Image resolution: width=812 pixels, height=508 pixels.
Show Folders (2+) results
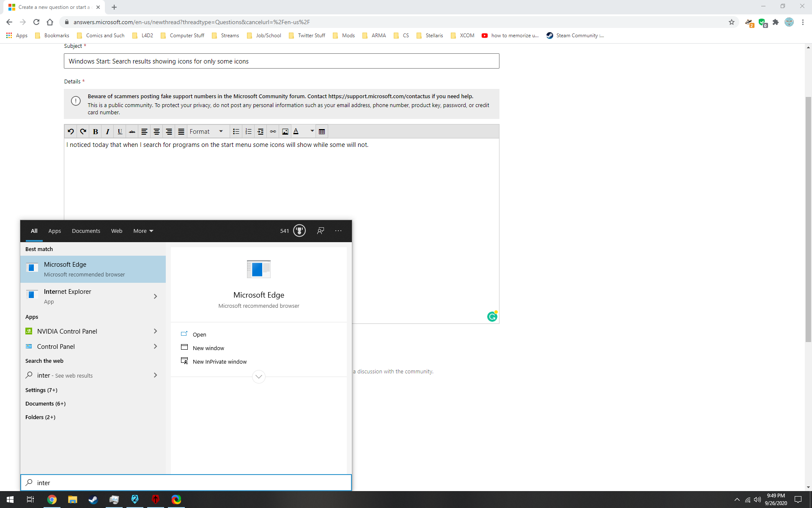40,417
